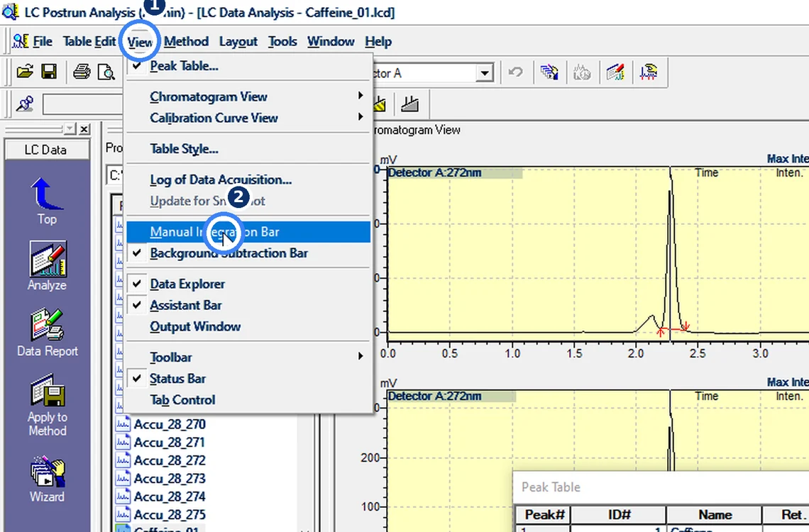This screenshot has height=532, width=809.
Task: Open the Window menu
Action: [331, 41]
